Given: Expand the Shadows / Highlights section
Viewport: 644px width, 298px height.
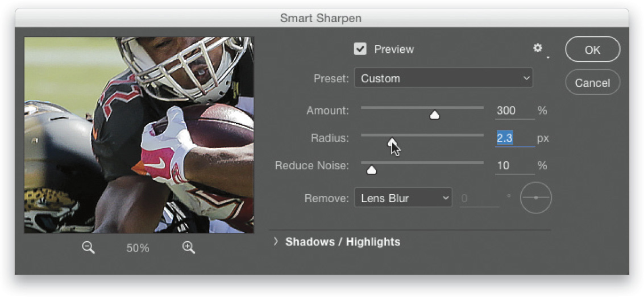Looking at the screenshot, I should pyautogui.click(x=276, y=241).
